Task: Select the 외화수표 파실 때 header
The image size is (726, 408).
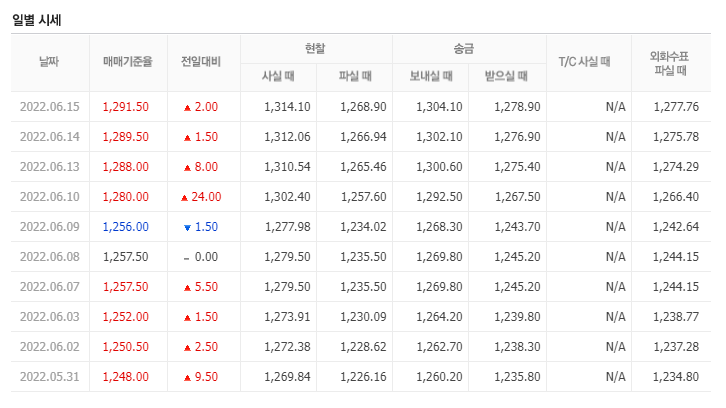Action: click(674, 62)
